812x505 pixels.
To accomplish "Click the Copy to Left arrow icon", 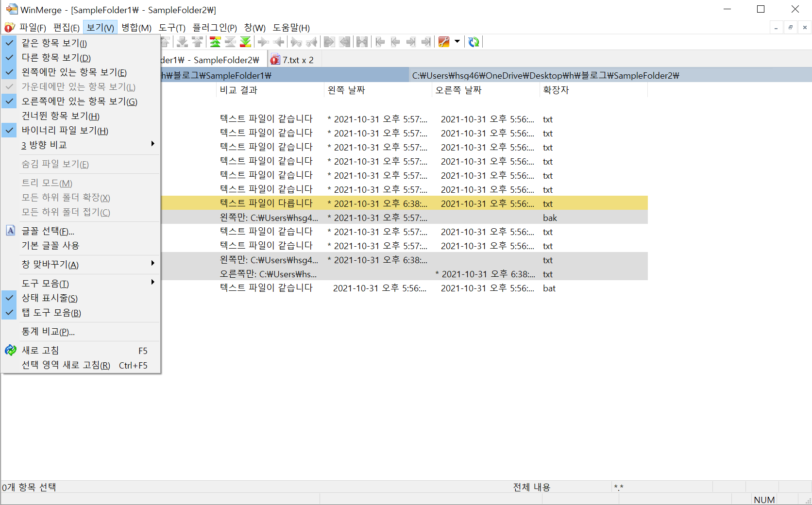I will click(279, 42).
